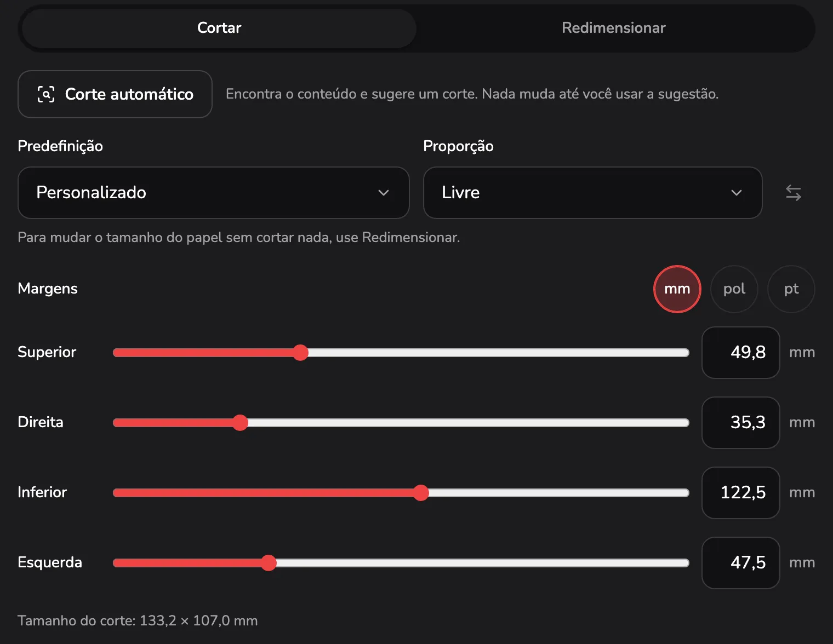Screen dimensions: 833x644
Task: Switch to the Cortar tab
Action: [219, 28]
